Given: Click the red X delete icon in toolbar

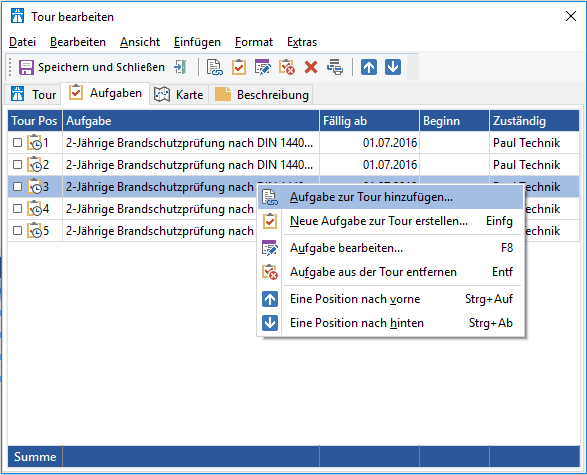Looking at the screenshot, I should (311, 68).
